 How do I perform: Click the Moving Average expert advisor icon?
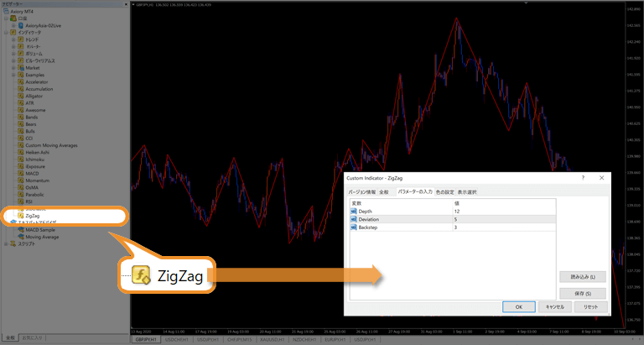[20, 237]
